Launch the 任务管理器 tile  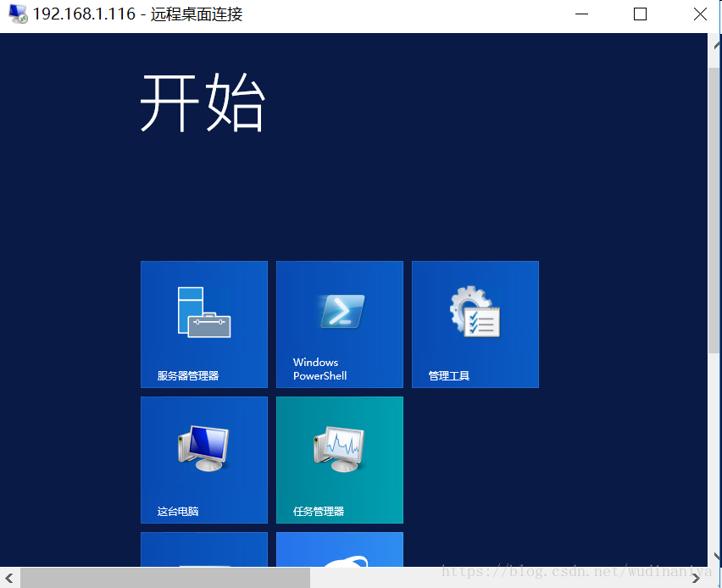point(339,459)
